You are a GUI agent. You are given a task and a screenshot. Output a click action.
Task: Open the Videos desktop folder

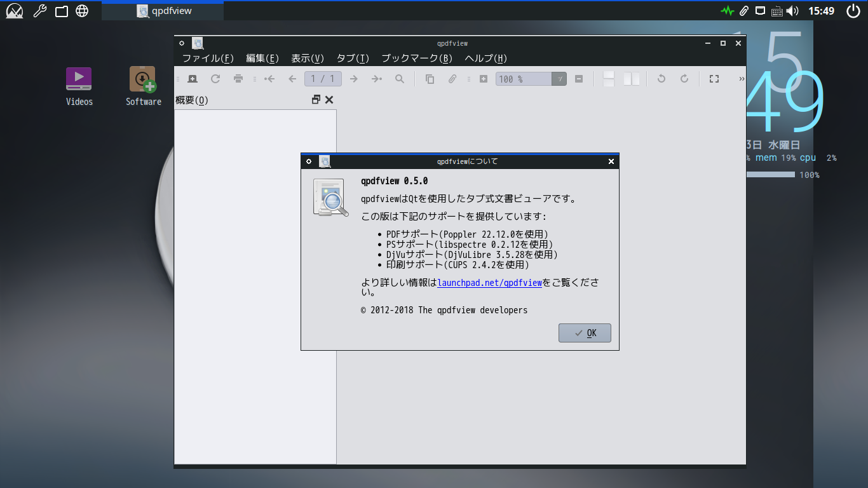(x=79, y=86)
